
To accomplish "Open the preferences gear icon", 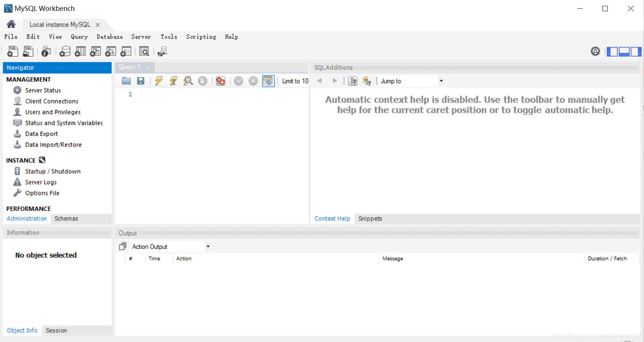I will pyautogui.click(x=595, y=51).
